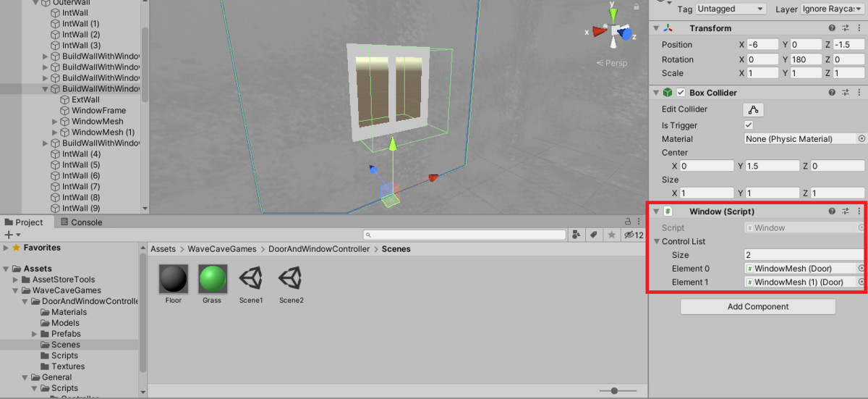Open Transform component preset selector

pos(846,28)
